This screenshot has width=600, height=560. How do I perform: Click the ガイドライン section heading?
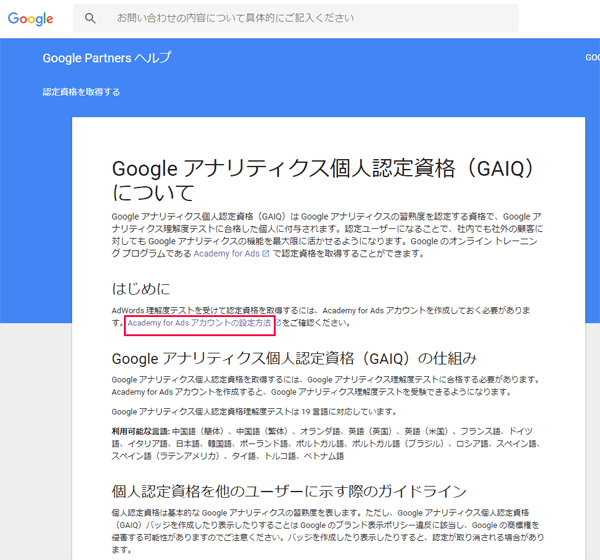[x=289, y=491]
